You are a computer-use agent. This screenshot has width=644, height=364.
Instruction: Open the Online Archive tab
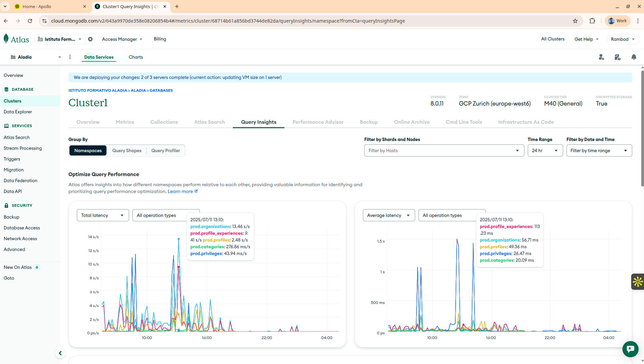point(411,122)
